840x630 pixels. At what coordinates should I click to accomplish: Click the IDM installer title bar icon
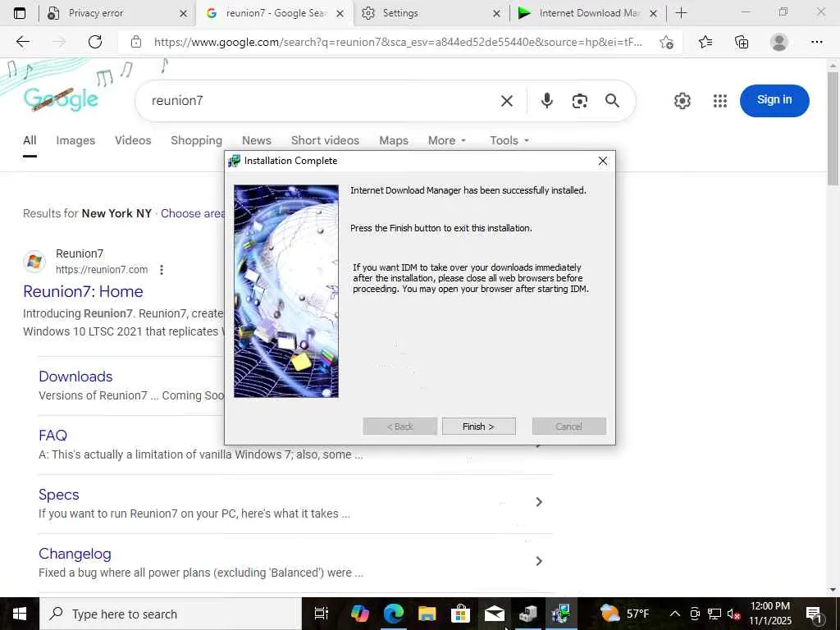pyautogui.click(x=234, y=161)
